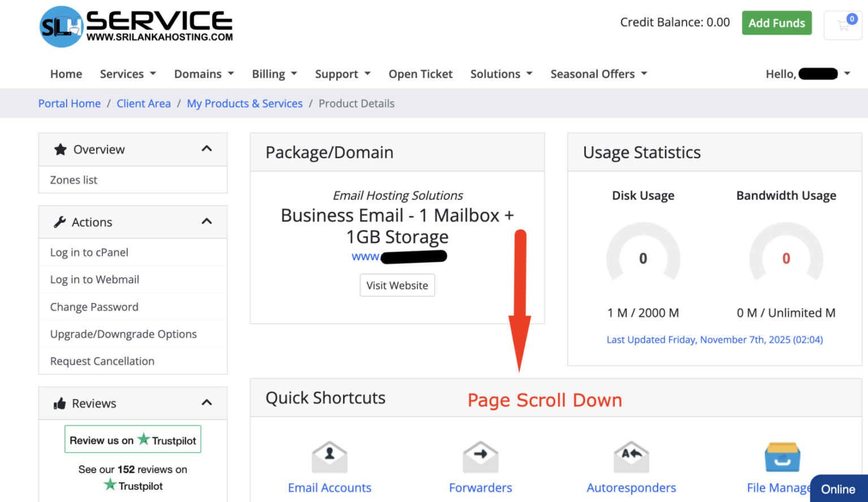Screen dimensions: 868x502
Task: Click the Autoresponders icon
Action: tap(631, 457)
